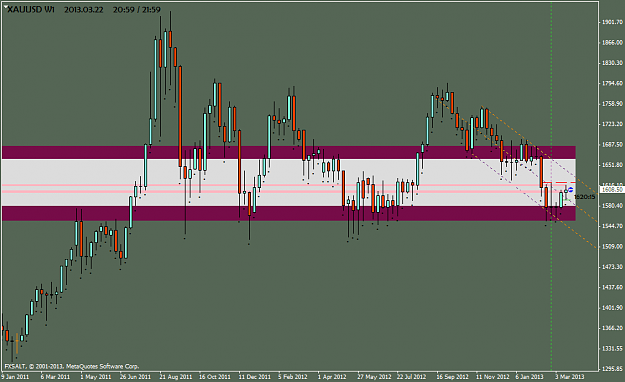The image size is (625, 382).
Task: Click the 6 Mar 2011 date label
Action: pyautogui.click(x=55, y=377)
